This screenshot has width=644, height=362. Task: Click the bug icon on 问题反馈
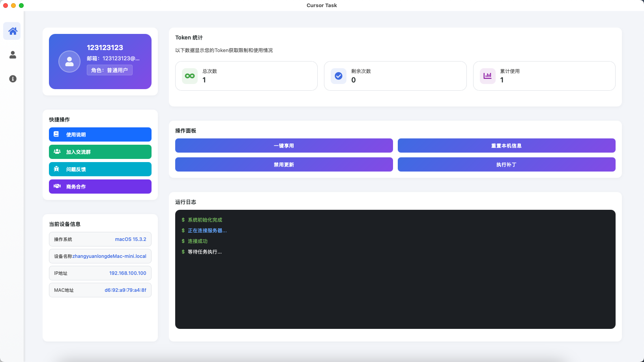click(56, 169)
